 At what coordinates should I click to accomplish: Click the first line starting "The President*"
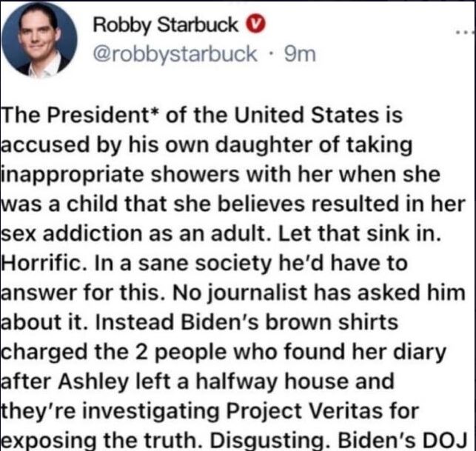202,115
